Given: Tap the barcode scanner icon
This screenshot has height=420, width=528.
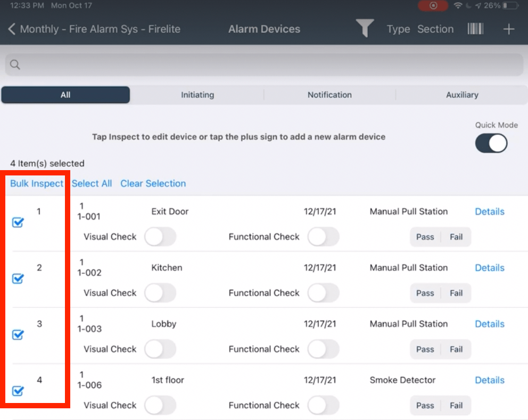Looking at the screenshot, I should [475, 29].
